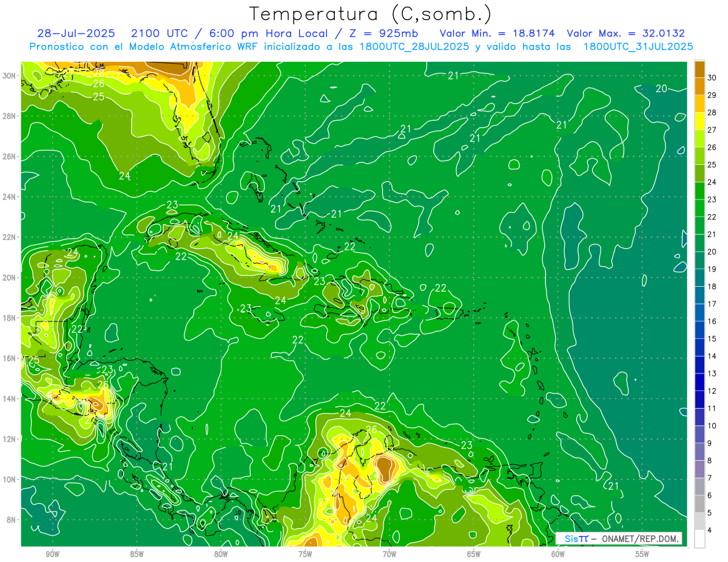
Task: Click the '60W' longitude axis label
Action: coord(558,554)
